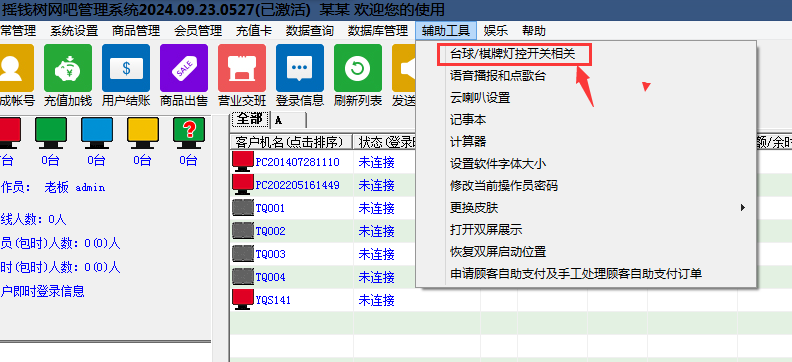Choose 设置软件字体大小 menu entry
The image size is (792, 362).
point(498,164)
